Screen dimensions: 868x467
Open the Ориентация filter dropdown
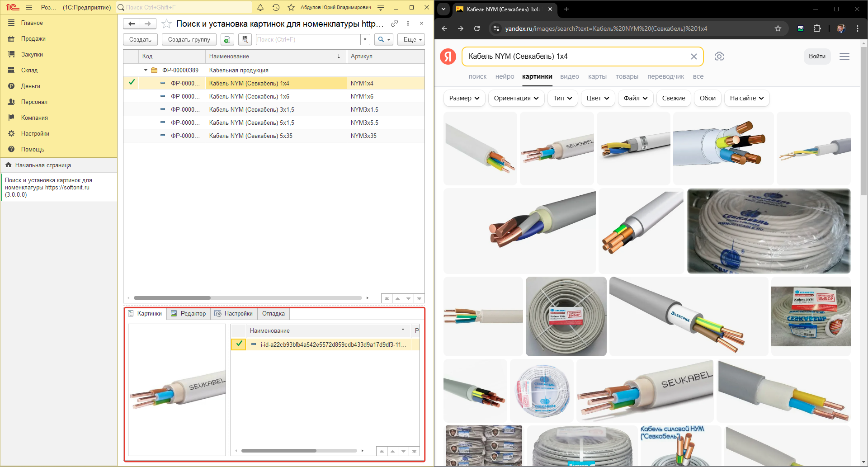click(x=516, y=98)
